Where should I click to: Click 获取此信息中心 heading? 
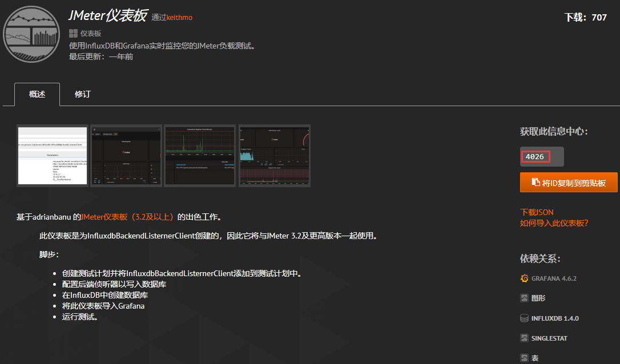[x=554, y=132]
